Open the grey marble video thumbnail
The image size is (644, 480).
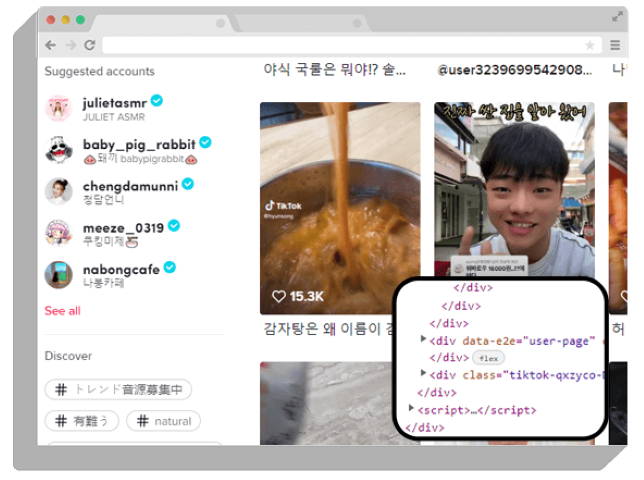click(x=327, y=403)
